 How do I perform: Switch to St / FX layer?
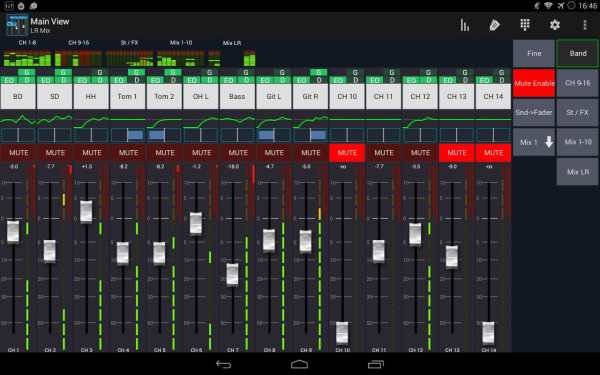coord(577,112)
